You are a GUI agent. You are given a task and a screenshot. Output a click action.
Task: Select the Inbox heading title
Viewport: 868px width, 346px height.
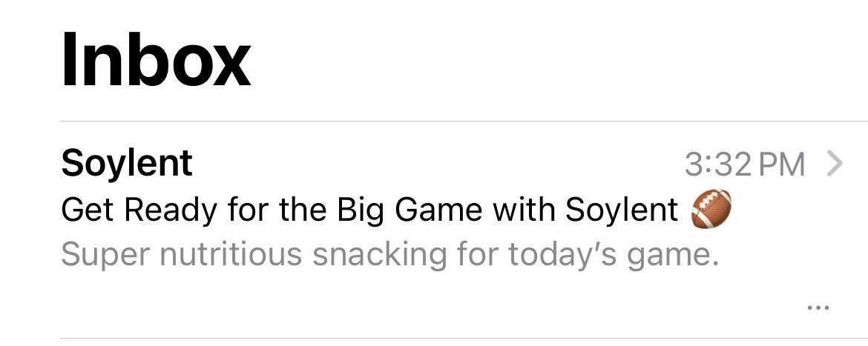[156, 59]
